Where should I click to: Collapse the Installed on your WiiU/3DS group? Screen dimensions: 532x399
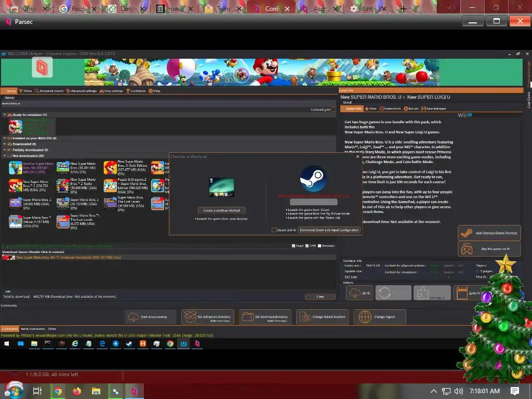coord(5,138)
